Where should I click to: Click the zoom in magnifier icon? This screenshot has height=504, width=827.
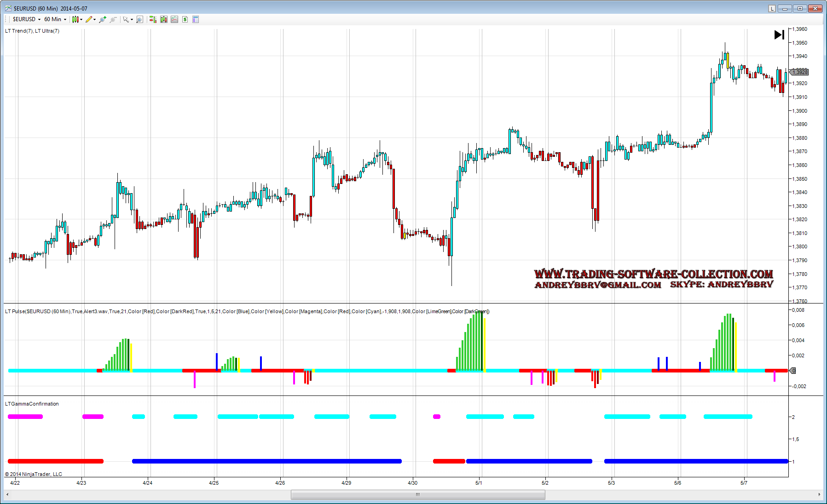(x=102, y=19)
